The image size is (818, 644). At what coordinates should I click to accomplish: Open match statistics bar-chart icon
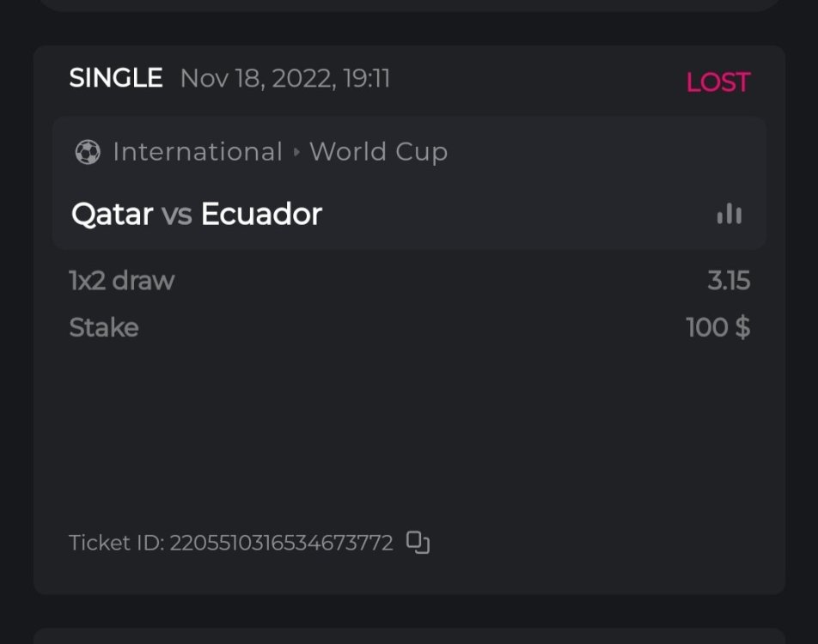tap(729, 214)
